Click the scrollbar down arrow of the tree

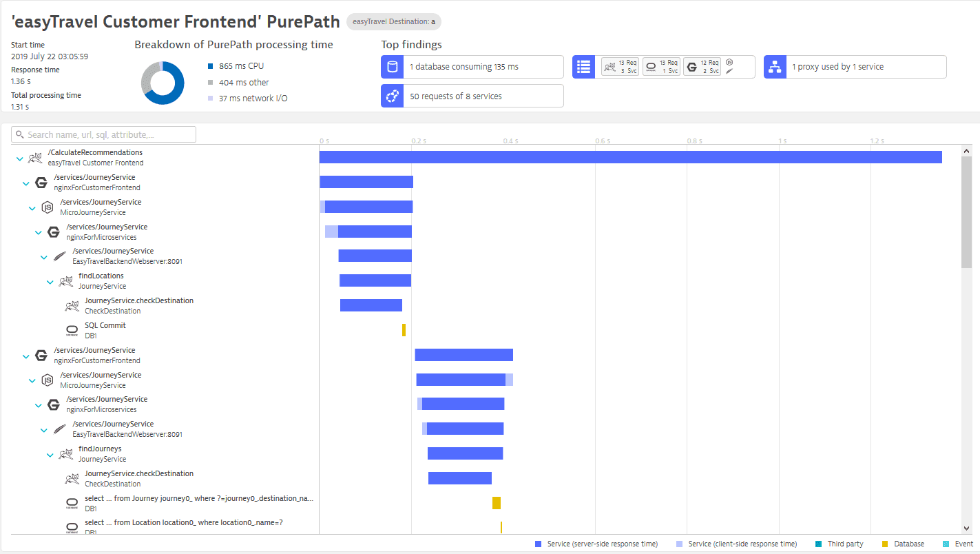pos(966,527)
